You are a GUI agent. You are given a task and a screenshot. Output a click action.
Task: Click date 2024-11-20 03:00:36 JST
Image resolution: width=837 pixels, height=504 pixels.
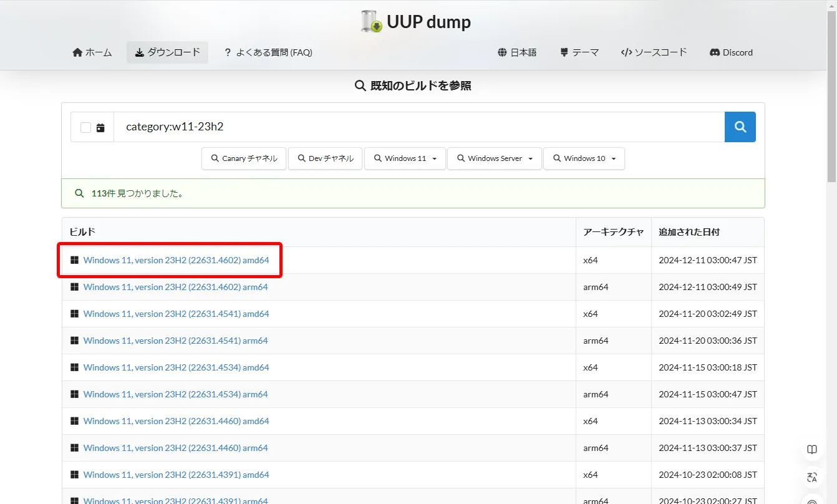click(x=708, y=341)
